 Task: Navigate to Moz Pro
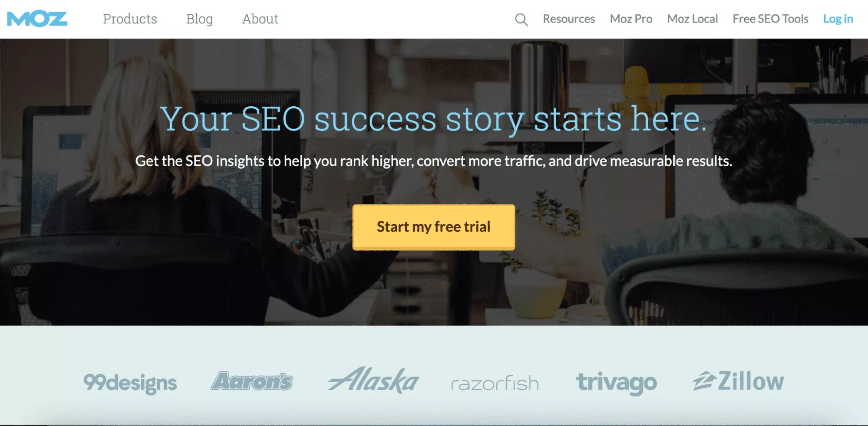(631, 19)
